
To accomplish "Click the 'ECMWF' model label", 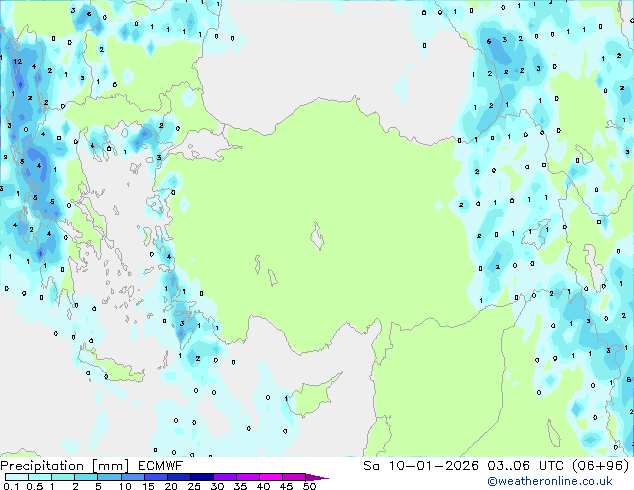I will 161,466.
